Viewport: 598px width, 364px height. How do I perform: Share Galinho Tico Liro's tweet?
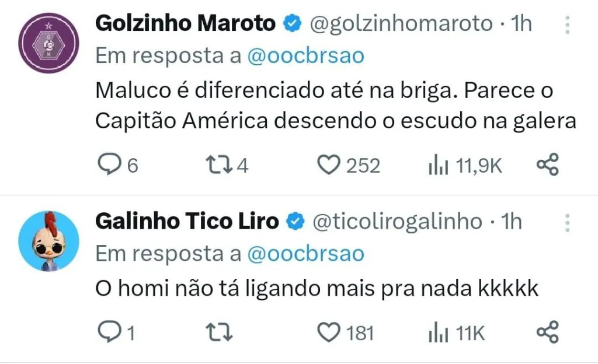point(548,332)
